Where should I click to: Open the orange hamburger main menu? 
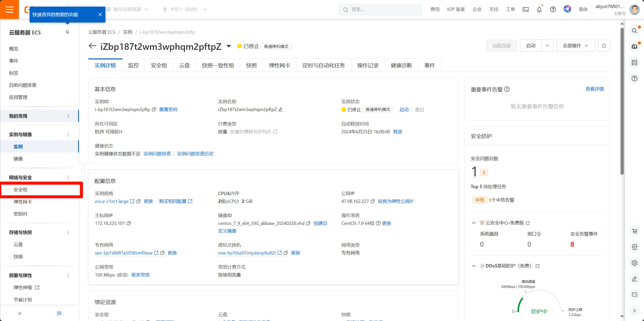(9, 9)
